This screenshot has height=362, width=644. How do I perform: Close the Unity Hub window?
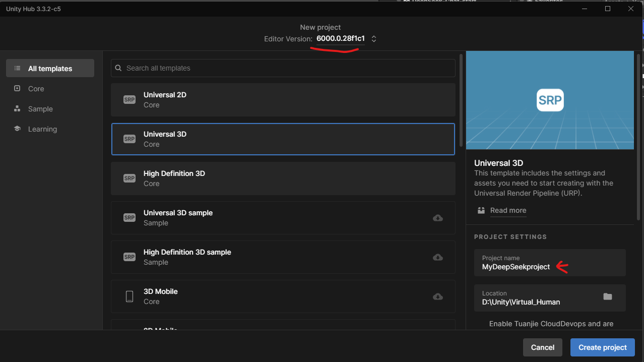tap(630, 9)
